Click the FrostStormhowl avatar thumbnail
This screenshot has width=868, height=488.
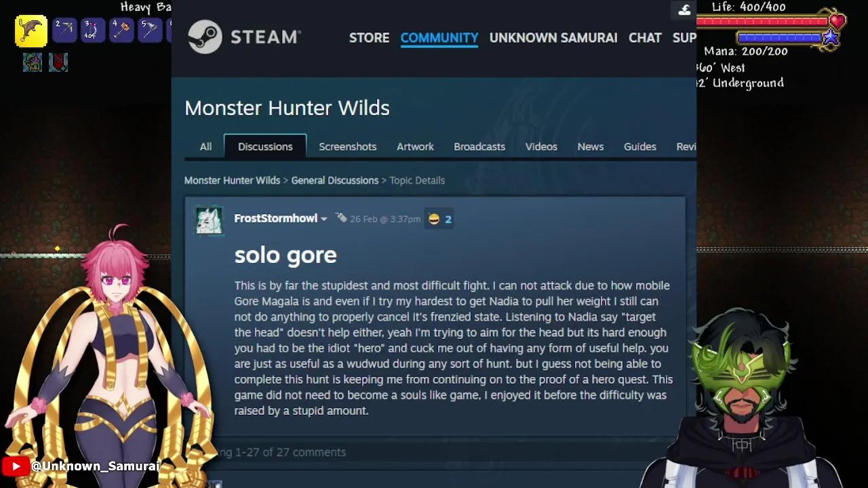point(209,221)
